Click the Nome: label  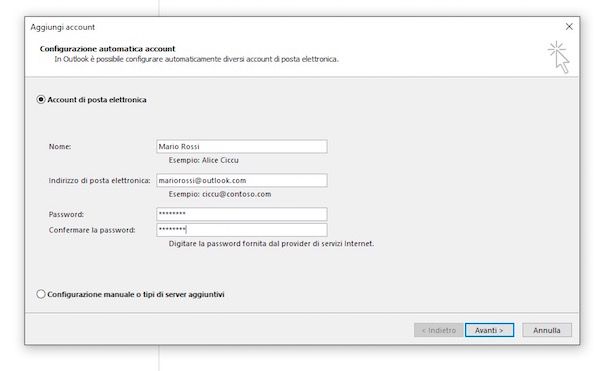pos(60,147)
